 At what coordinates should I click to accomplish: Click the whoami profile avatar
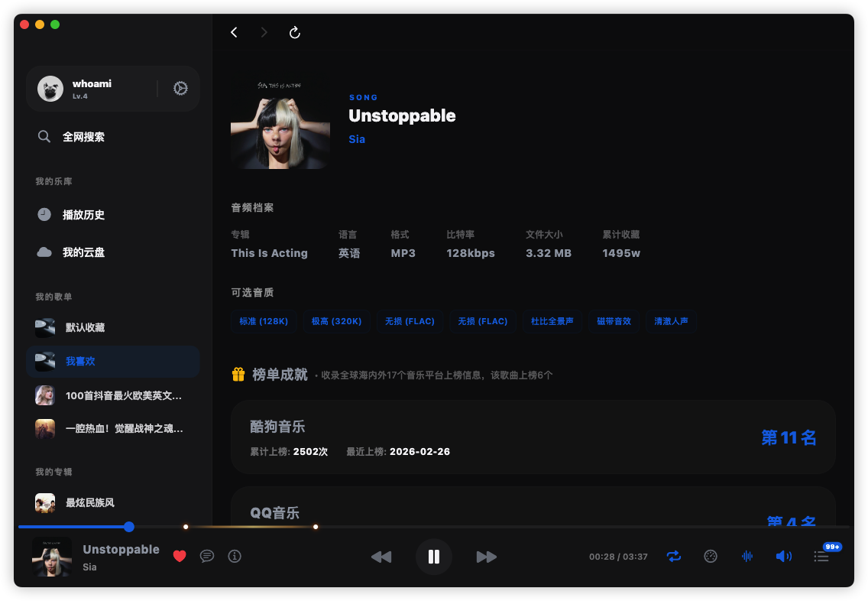50,89
